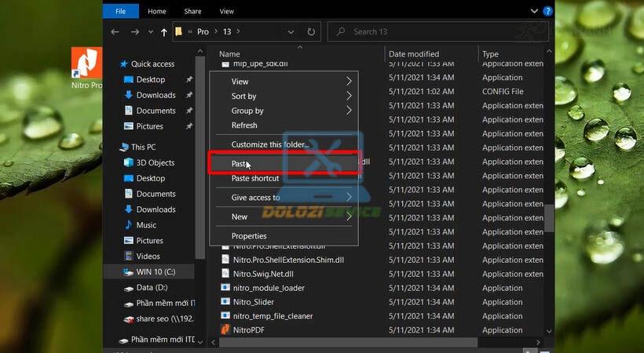Screen dimensions: 644x353
Task: Select Properties in the context menu
Action: [x=249, y=236]
